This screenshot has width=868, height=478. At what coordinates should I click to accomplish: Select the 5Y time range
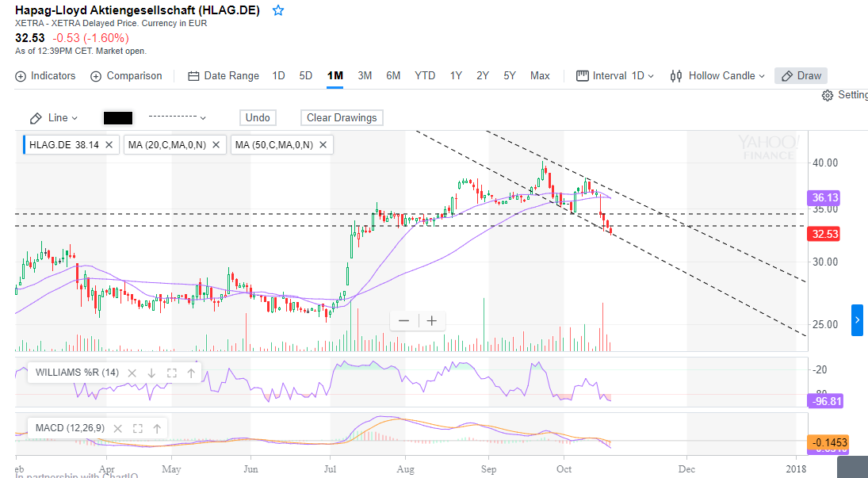509,76
